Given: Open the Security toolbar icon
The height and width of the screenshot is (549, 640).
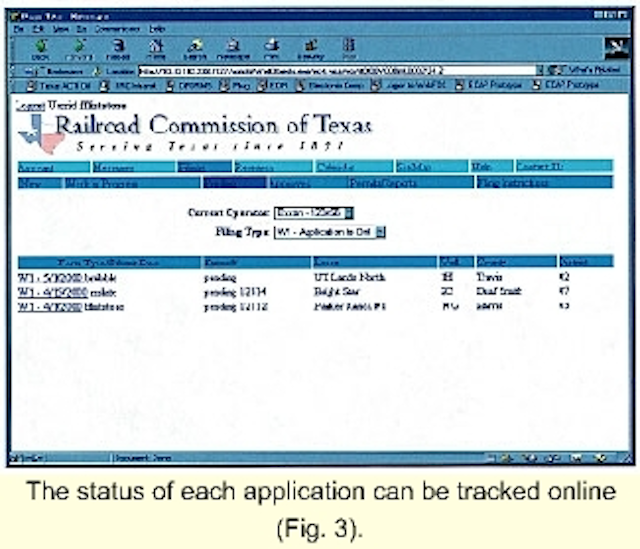Looking at the screenshot, I should coord(311,49).
